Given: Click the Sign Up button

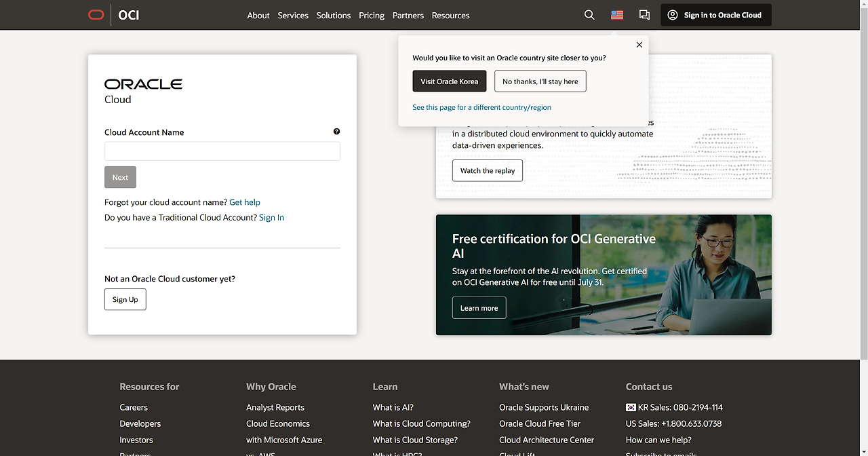Looking at the screenshot, I should 125,299.
